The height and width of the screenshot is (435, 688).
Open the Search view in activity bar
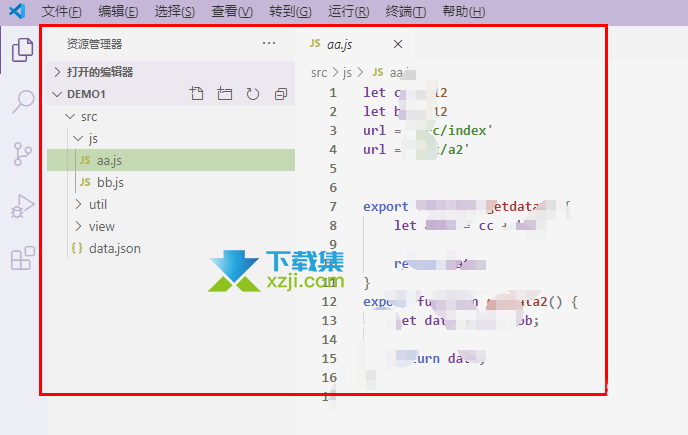(x=23, y=101)
